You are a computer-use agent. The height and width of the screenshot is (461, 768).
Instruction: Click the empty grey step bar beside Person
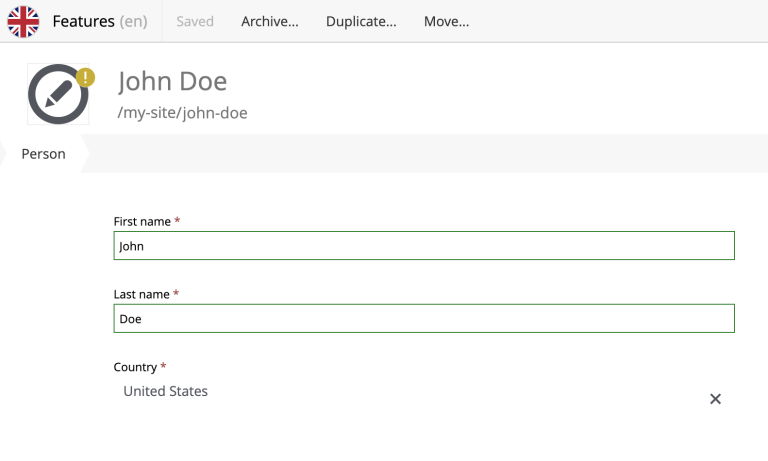point(420,154)
